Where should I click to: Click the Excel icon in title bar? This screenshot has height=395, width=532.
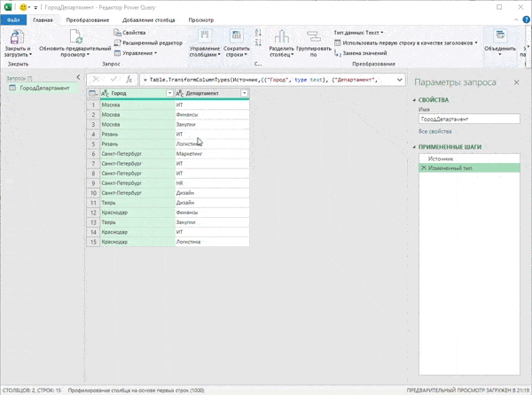click(7, 7)
